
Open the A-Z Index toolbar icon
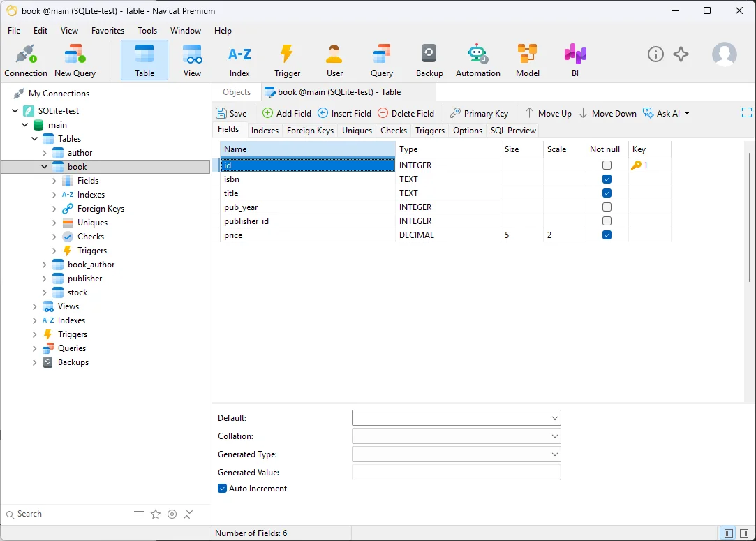click(x=239, y=61)
